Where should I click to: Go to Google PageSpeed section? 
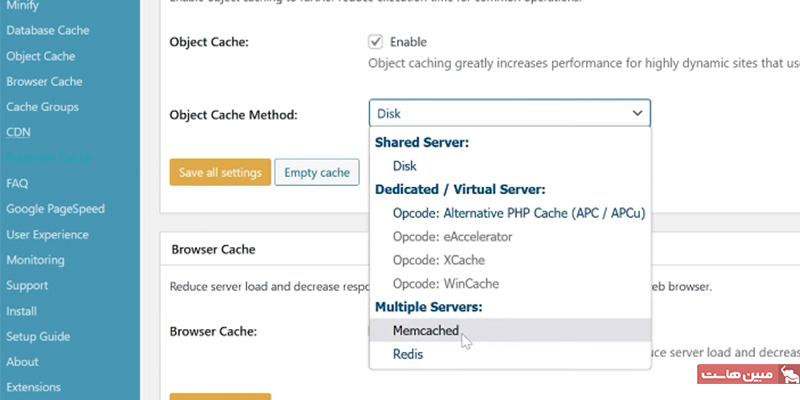[55, 209]
